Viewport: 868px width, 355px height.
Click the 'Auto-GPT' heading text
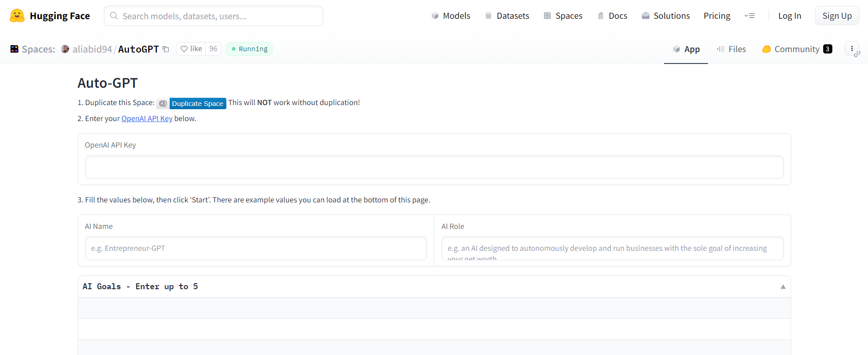click(107, 83)
